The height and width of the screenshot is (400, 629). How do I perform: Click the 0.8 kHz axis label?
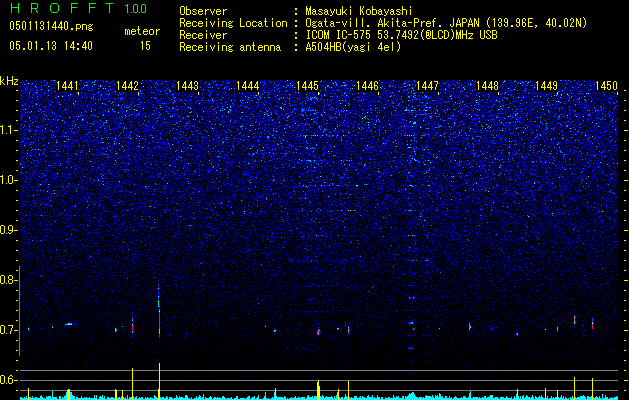coord(8,280)
